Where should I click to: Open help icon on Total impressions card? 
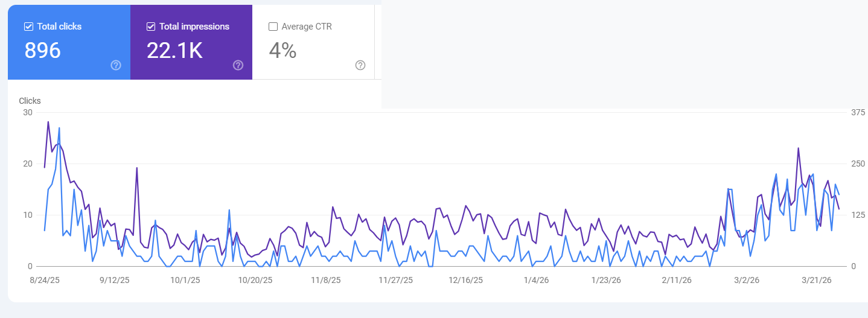pos(238,65)
